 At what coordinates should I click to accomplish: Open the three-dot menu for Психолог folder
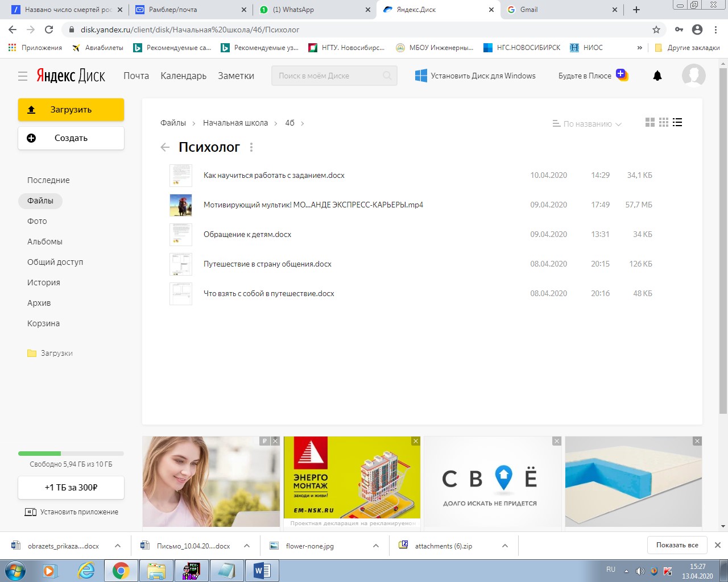point(251,147)
